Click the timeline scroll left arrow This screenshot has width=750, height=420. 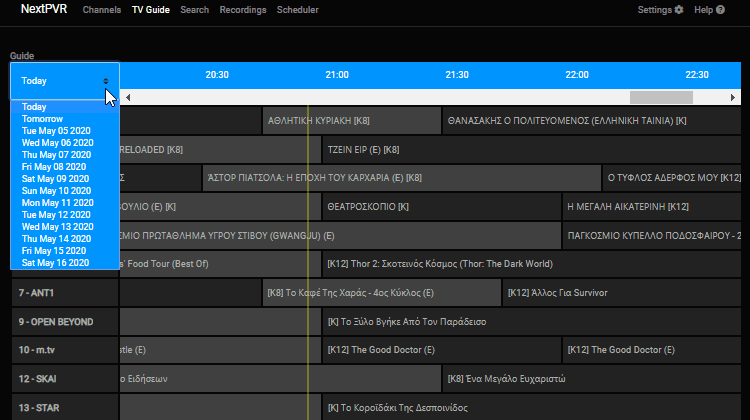[127, 97]
